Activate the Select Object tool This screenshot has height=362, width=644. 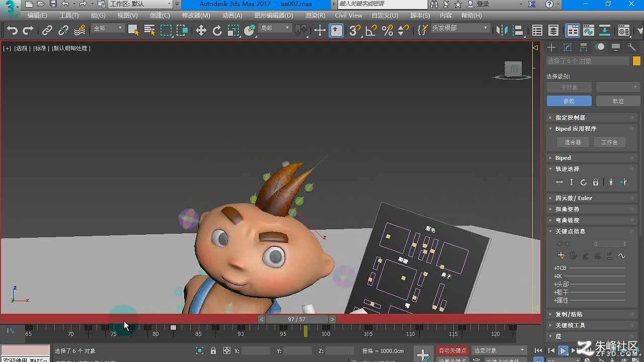[133, 31]
